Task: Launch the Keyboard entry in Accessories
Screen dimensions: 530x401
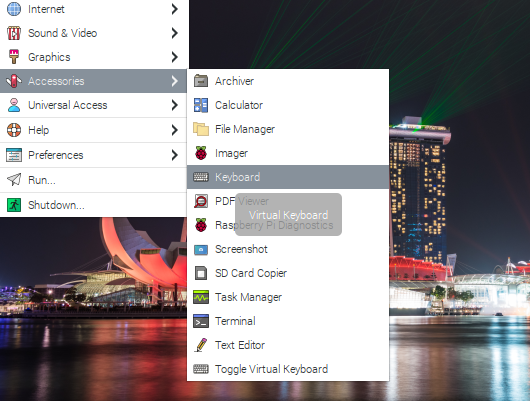Action: coord(288,177)
